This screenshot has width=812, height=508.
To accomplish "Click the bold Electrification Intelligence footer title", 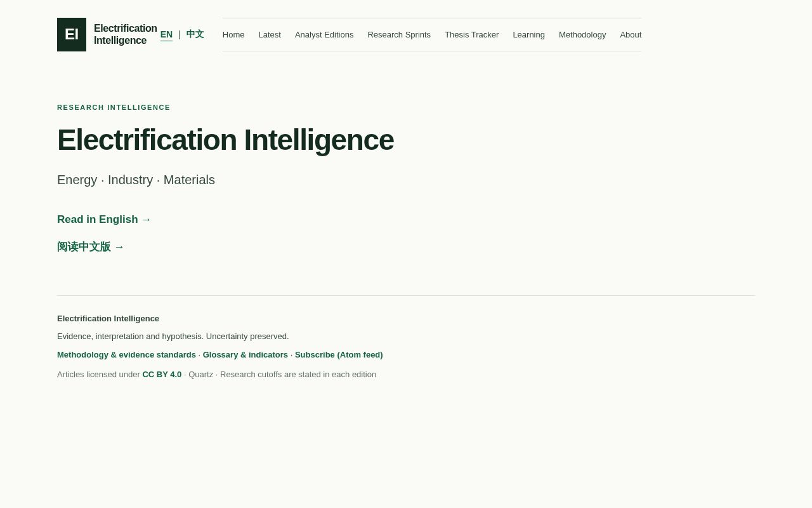I will click(108, 319).
